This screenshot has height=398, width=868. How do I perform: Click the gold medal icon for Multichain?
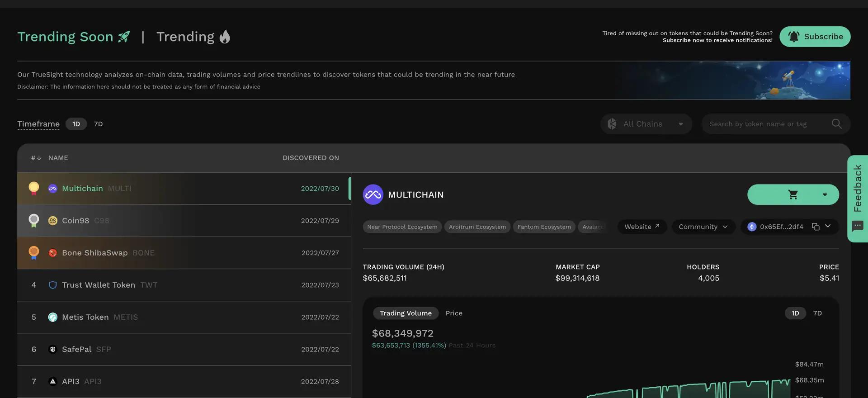coord(34,188)
